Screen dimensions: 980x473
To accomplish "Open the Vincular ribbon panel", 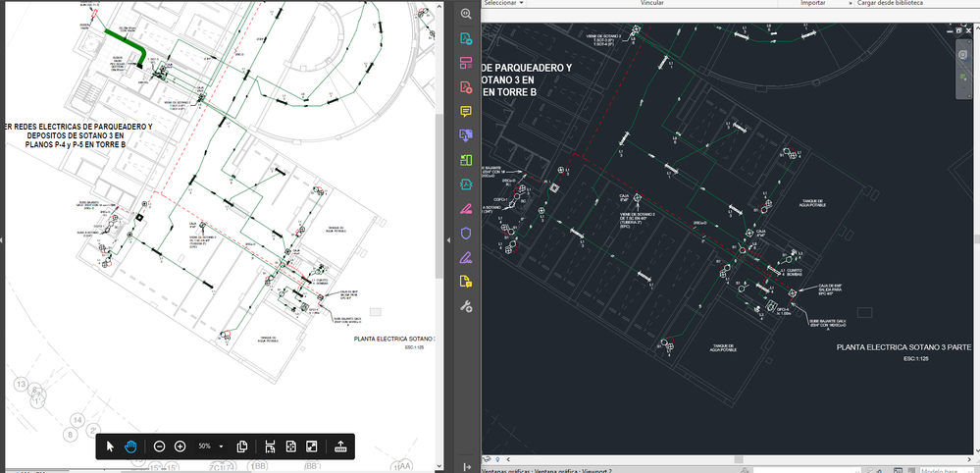I will (652, 3).
